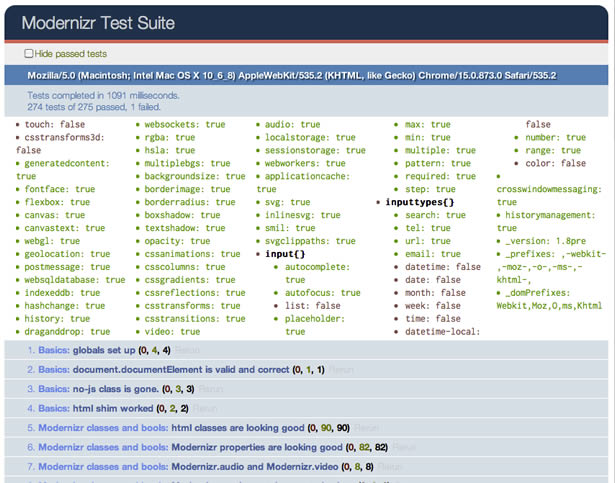615x483 pixels.
Task: Click Rerun link for no-js class test
Action: pos(211,389)
